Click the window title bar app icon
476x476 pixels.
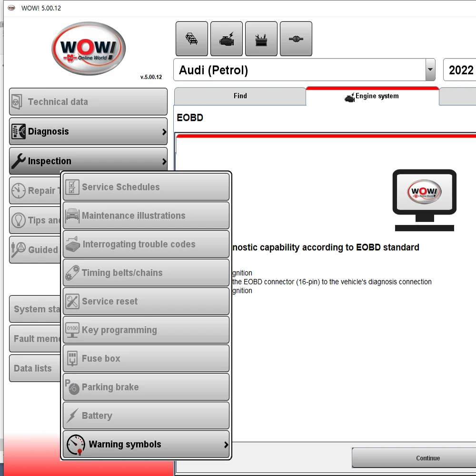point(11,8)
